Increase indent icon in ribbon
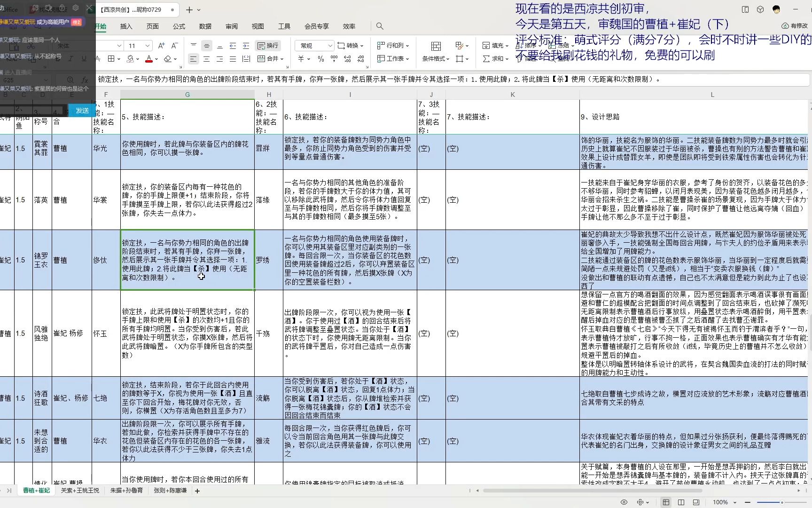This screenshot has width=812, height=508. (246, 46)
